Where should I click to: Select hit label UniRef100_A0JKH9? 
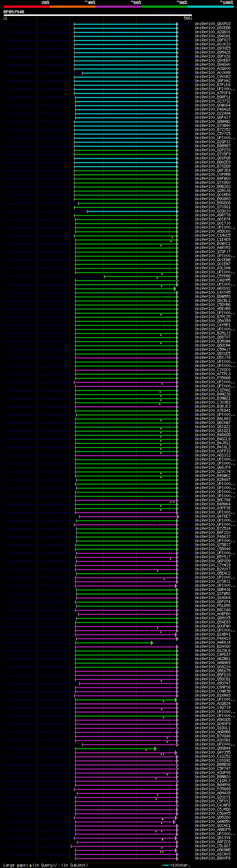click(213, 73)
